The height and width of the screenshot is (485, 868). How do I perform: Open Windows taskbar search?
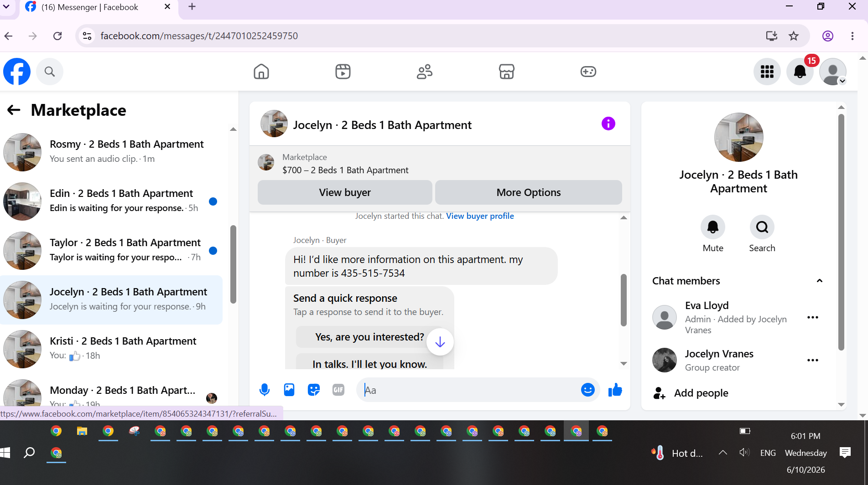click(x=29, y=452)
